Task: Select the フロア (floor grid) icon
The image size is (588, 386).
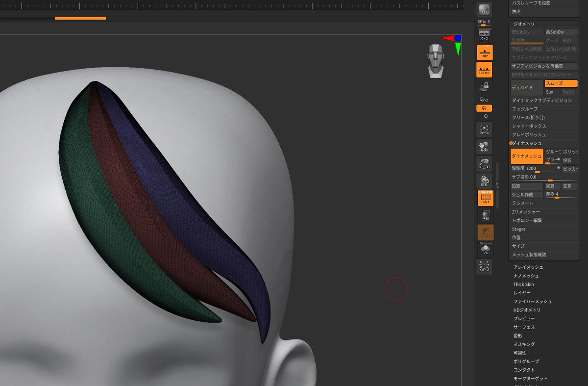Action: click(x=484, y=52)
